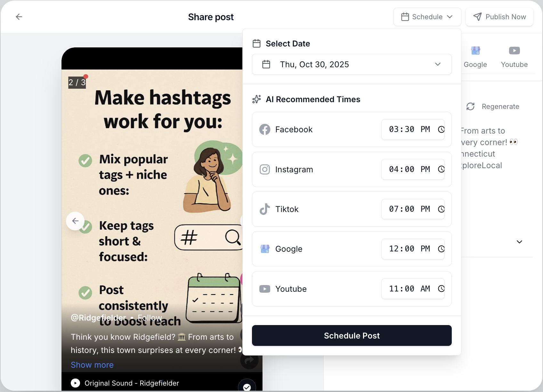Toggle the checkmark on the video thumbnail
The image size is (543, 392).
point(247,387)
